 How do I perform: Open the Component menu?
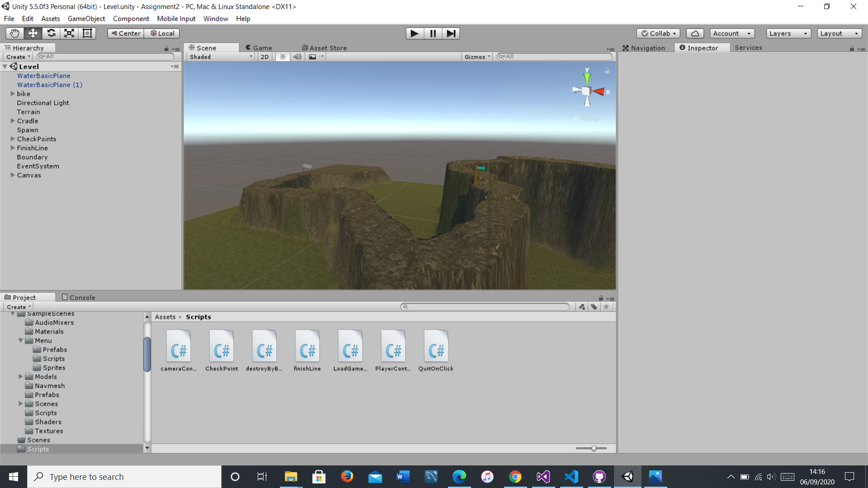[x=131, y=19]
